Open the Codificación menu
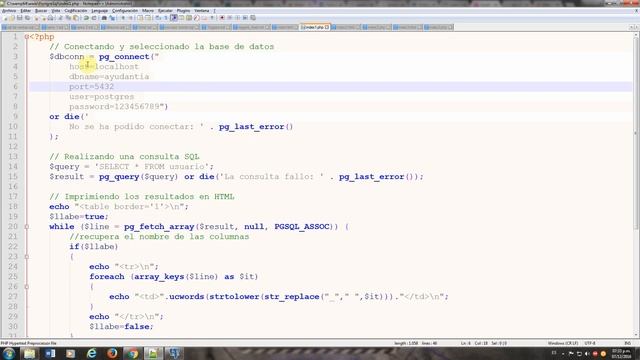The height and width of the screenshot is (360, 640). 76,11
